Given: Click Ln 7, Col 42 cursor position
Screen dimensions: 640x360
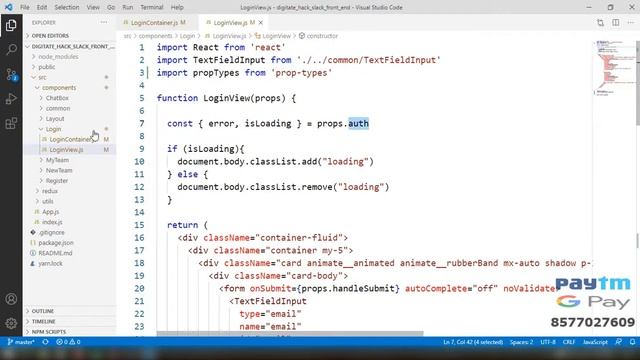Looking at the screenshot, I should pos(473,342).
